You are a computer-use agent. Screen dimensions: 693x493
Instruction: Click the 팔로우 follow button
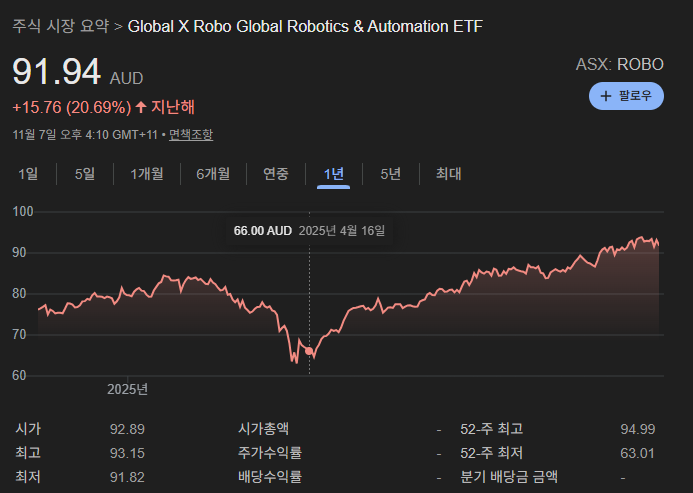tap(626, 96)
